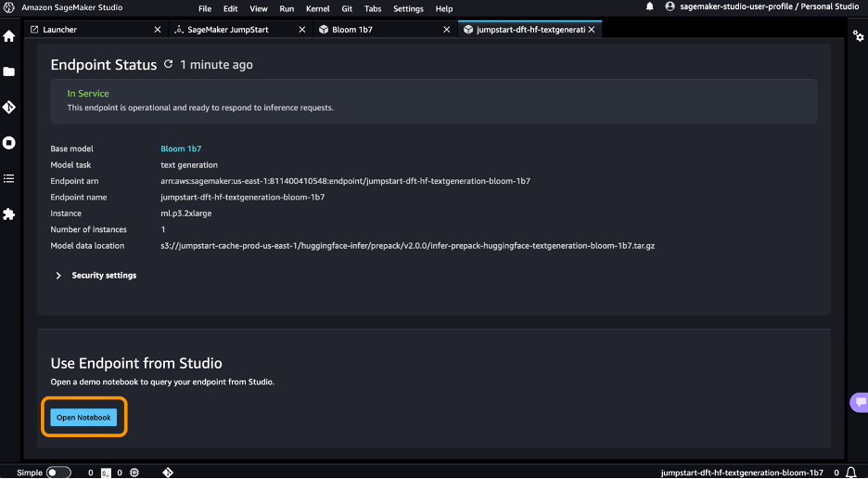
Task: Click the In Service status text
Action: [x=88, y=93]
